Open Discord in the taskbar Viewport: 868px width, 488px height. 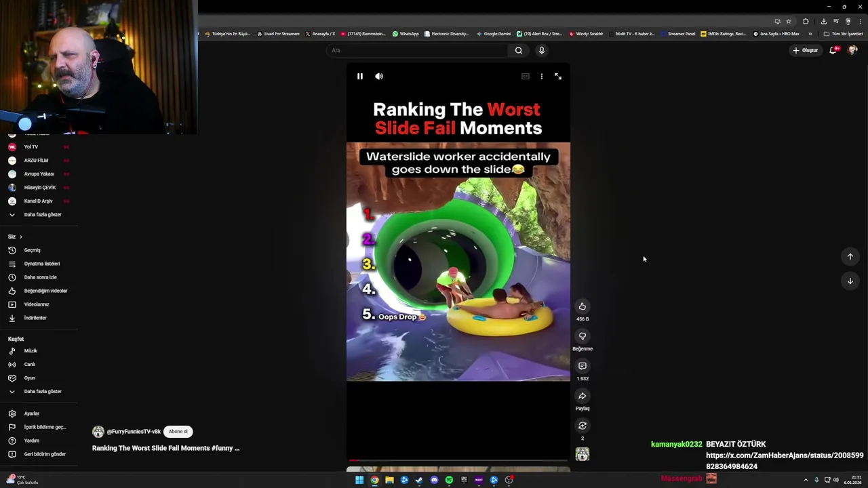pyautogui.click(x=434, y=480)
